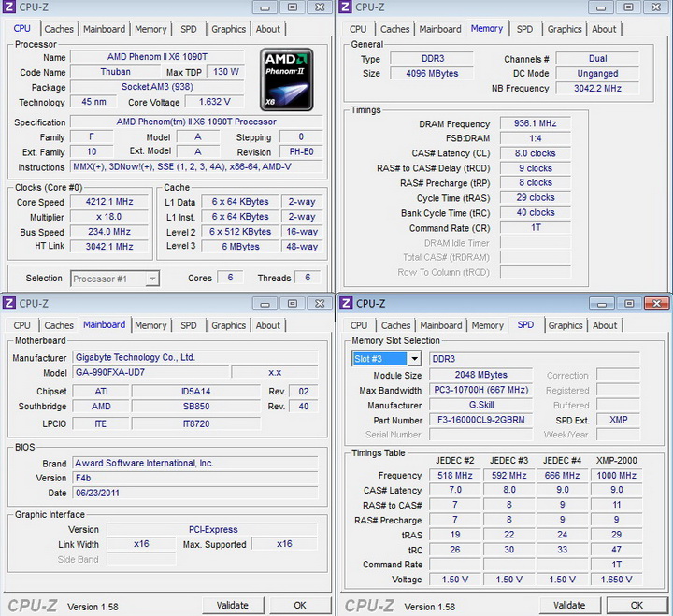Viewport: 673px width, 616px height.
Task: Click the G.Skill manufacturer value
Action: click(x=480, y=405)
